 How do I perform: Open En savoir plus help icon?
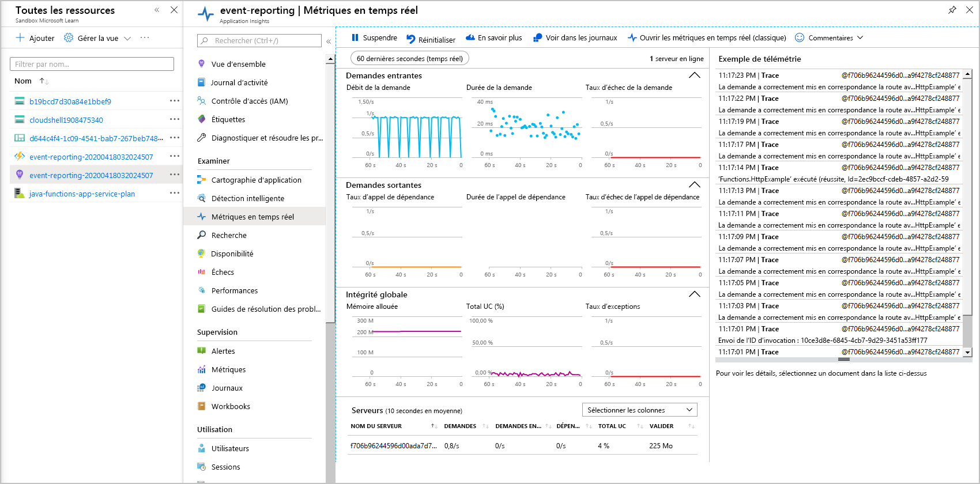470,37
